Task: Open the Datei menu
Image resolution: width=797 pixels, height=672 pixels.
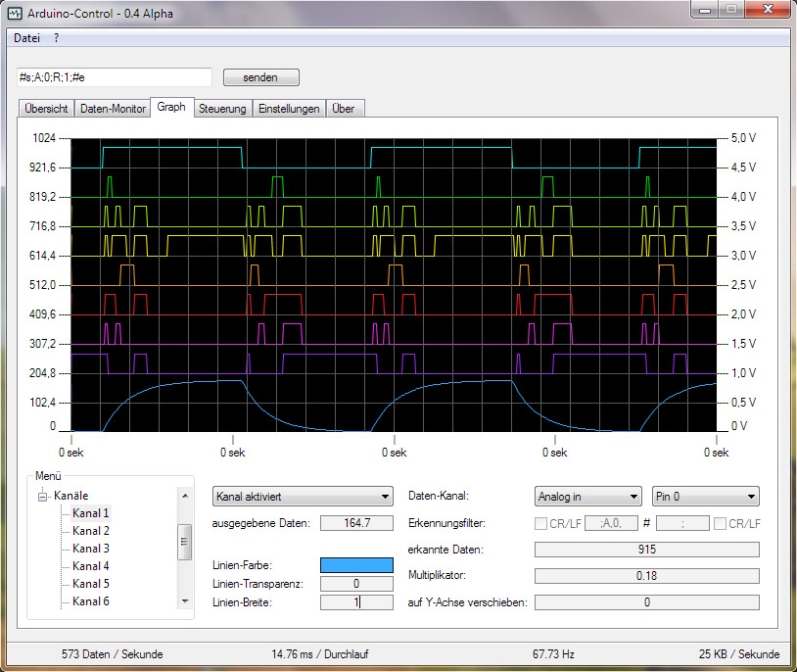Action: (x=26, y=38)
